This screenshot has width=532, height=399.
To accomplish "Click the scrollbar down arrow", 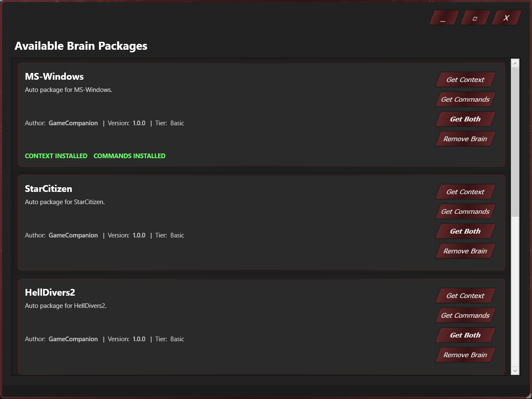I will pyautogui.click(x=515, y=370).
